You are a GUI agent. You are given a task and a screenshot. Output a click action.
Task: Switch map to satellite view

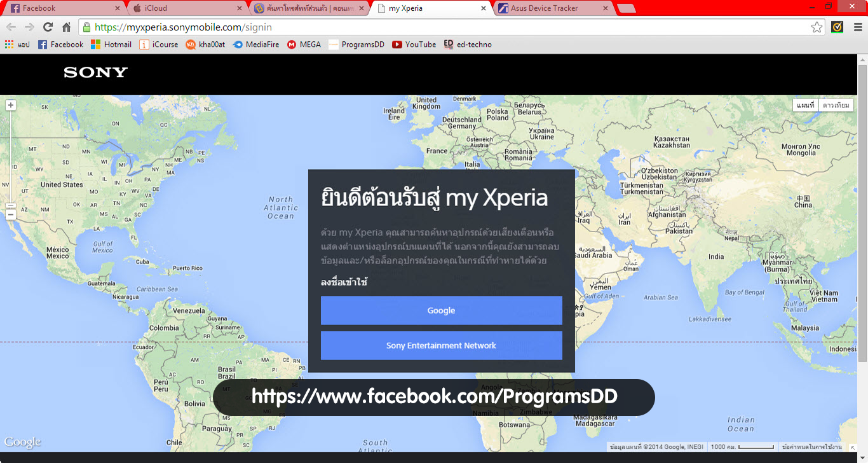[x=836, y=105]
